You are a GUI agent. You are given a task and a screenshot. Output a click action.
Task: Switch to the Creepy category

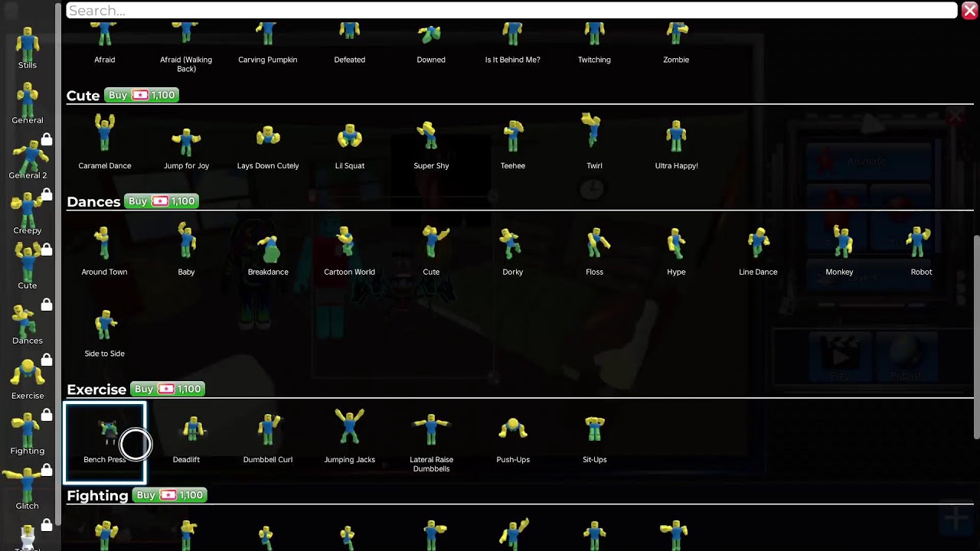click(28, 213)
